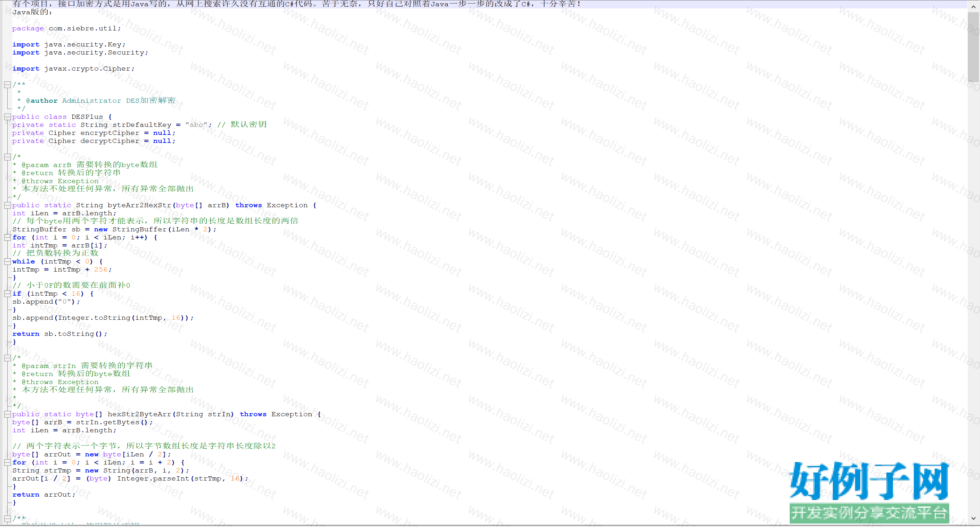Click the scrollbar down arrow
The image size is (980, 527).
coord(973,518)
